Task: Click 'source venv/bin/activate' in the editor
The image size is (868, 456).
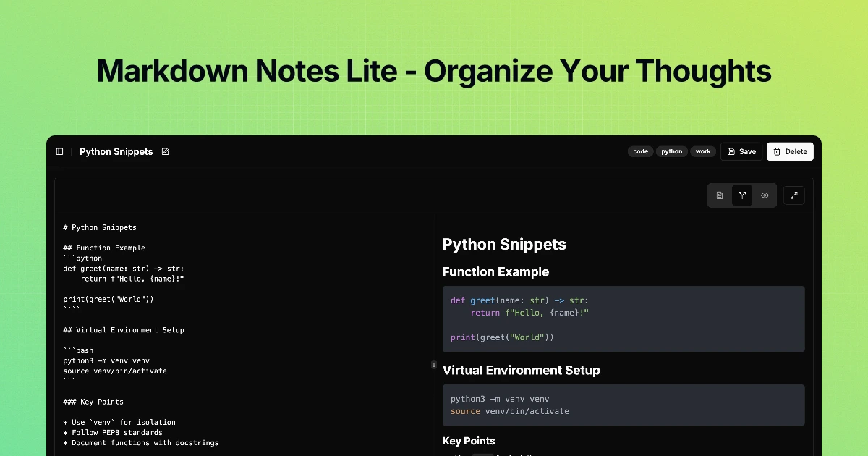Action: click(x=115, y=371)
